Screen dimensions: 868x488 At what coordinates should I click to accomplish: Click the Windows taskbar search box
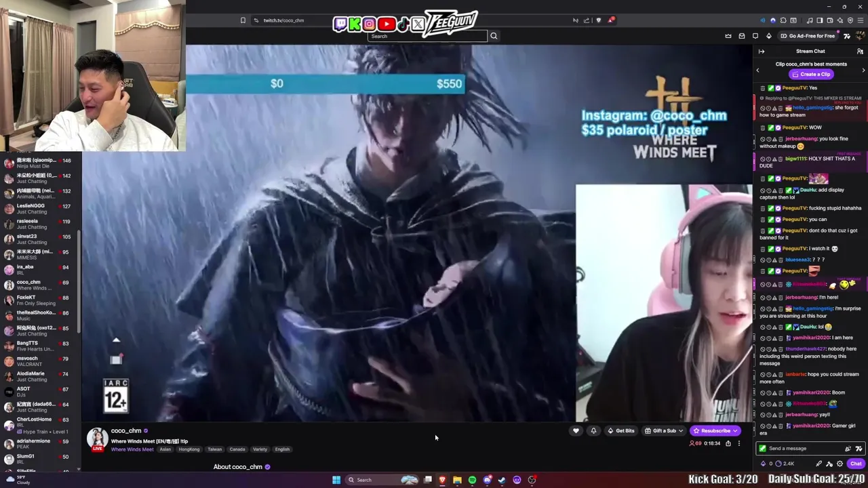pyautogui.click(x=383, y=480)
